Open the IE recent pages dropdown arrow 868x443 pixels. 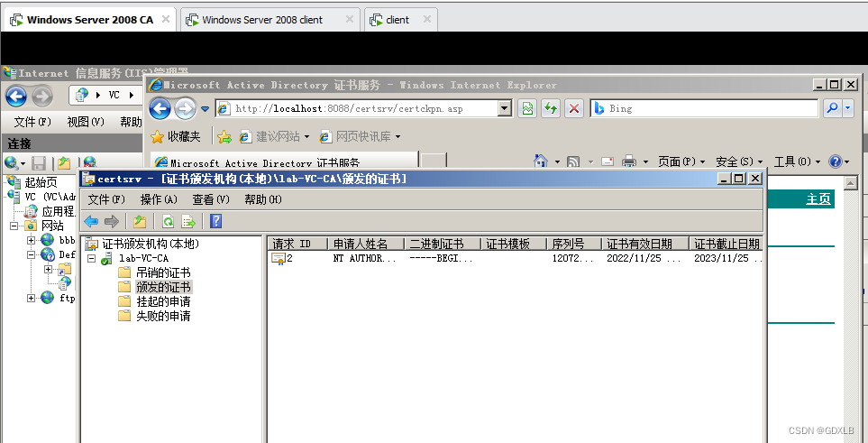pyautogui.click(x=205, y=108)
